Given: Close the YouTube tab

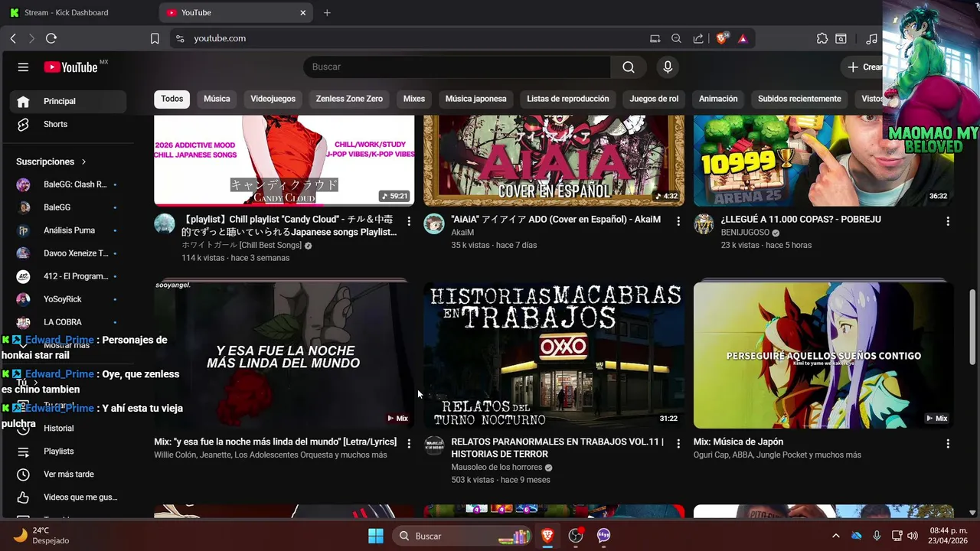Looking at the screenshot, I should (303, 12).
